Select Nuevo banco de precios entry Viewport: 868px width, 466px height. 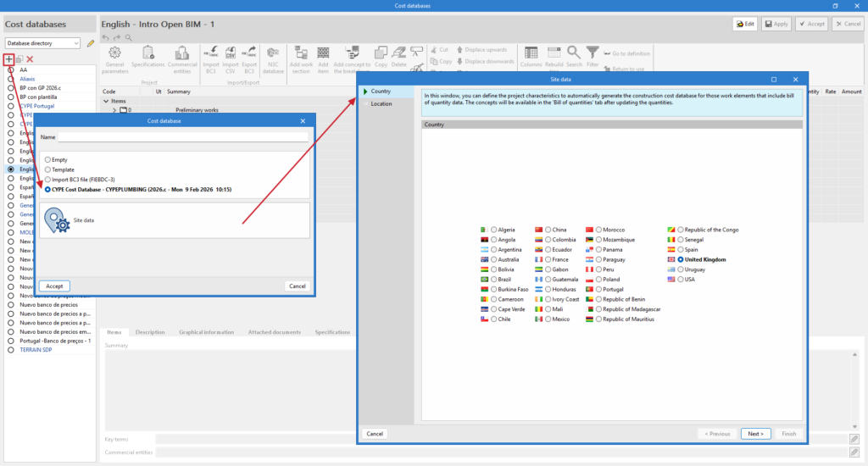click(x=48, y=305)
